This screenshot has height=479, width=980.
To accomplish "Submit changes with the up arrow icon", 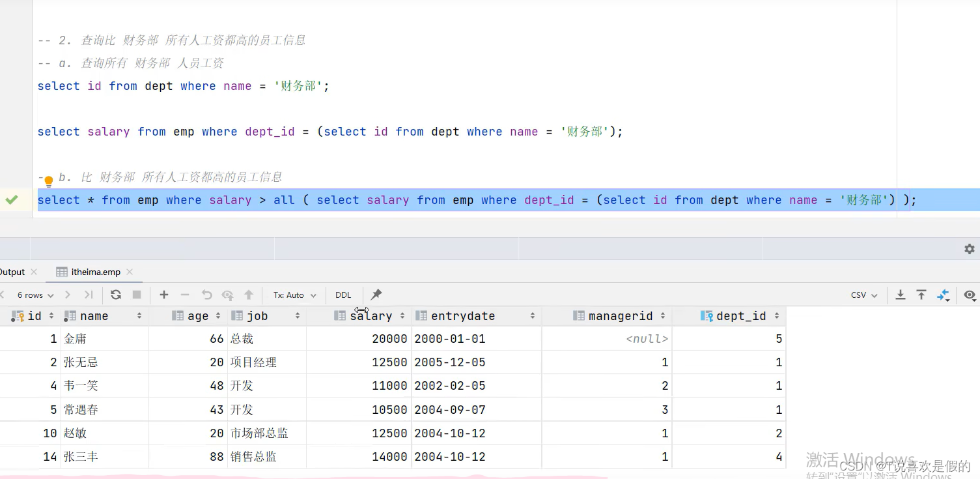I will coord(249,295).
